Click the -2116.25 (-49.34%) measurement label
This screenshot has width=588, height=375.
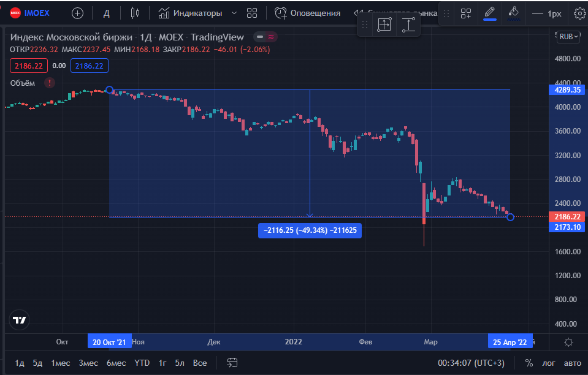point(310,230)
